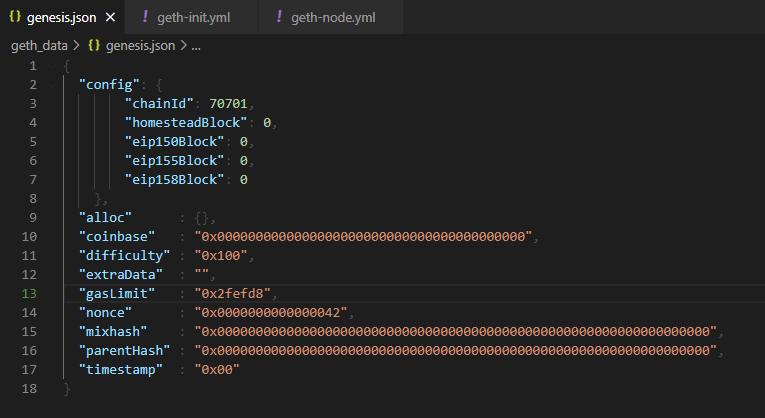Screen dimensions: 765x418
Task: Click the coinbase address value
Action: click(363, 237)
